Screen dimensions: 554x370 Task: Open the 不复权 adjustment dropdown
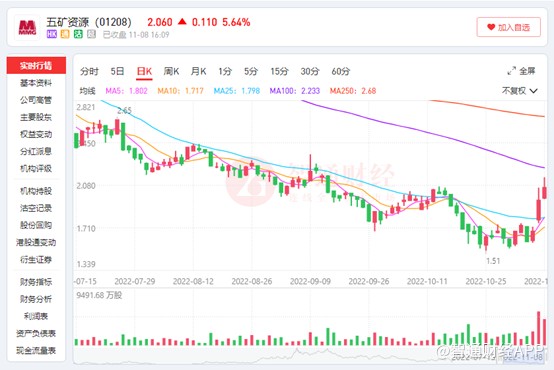[520, 91]
